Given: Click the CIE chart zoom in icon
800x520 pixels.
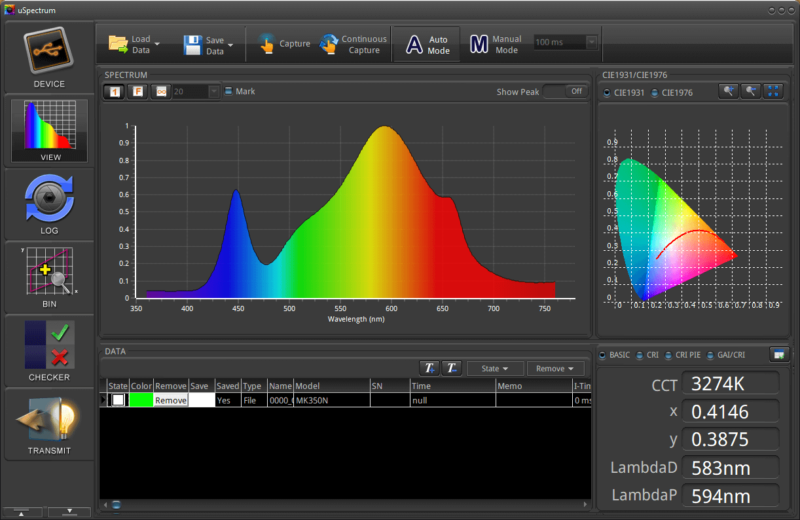Looking at the screenshot, I should (x=728, y=91).
